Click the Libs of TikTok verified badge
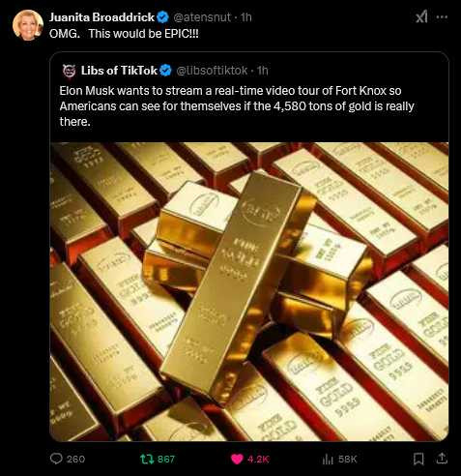The image size is (461, 476). point(165,71)
